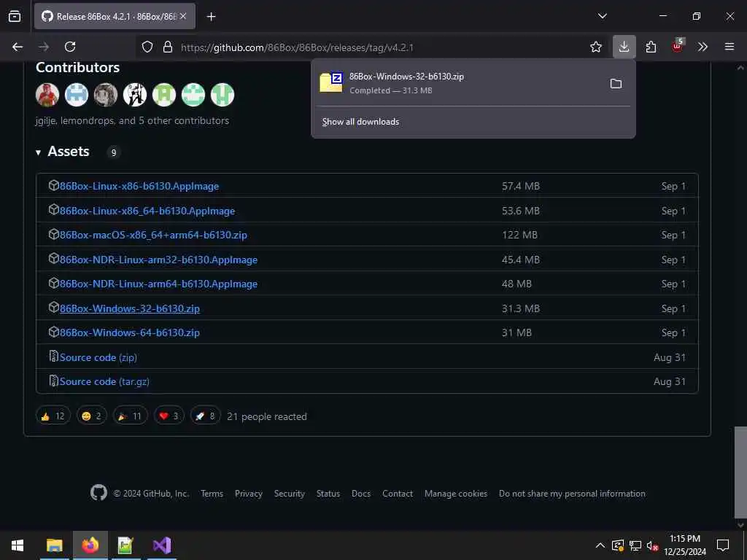The width and height of the screenshot is (747, 560).
Task: Click the fourth black-and-white contributor avatar
Action: click(x=135, y=94)
